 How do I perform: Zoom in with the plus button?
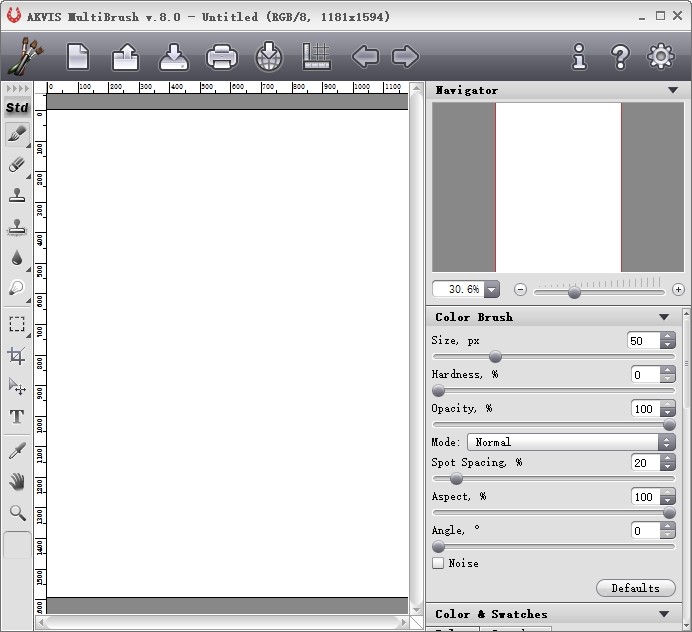click(678, 290)
